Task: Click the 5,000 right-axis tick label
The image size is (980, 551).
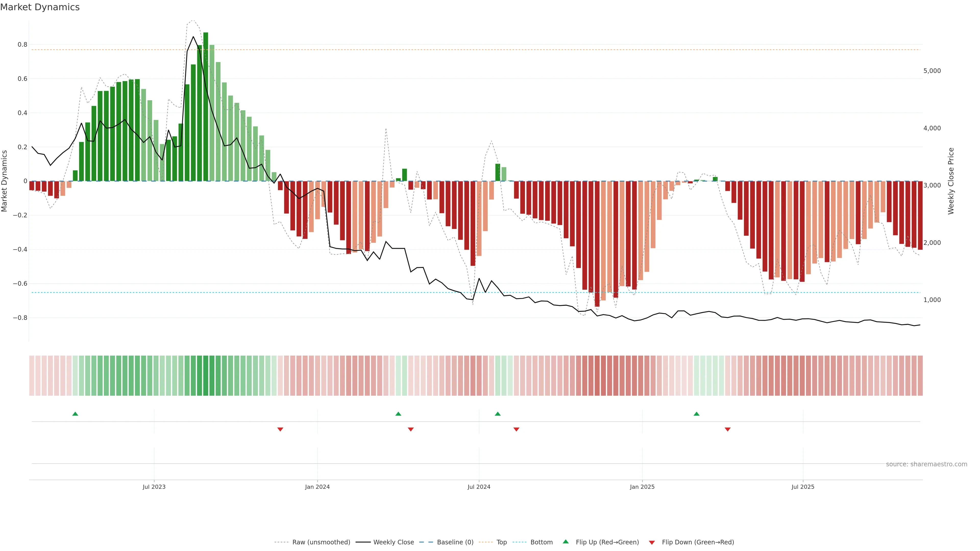Action: pyautogui.click(x=932, y=71)
